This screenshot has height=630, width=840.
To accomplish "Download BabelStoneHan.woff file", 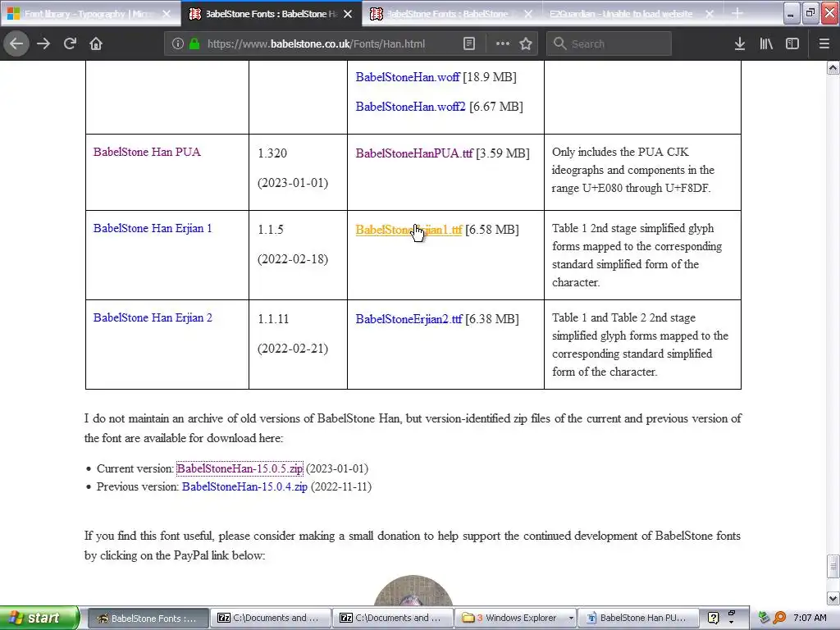I will point(408,77).
